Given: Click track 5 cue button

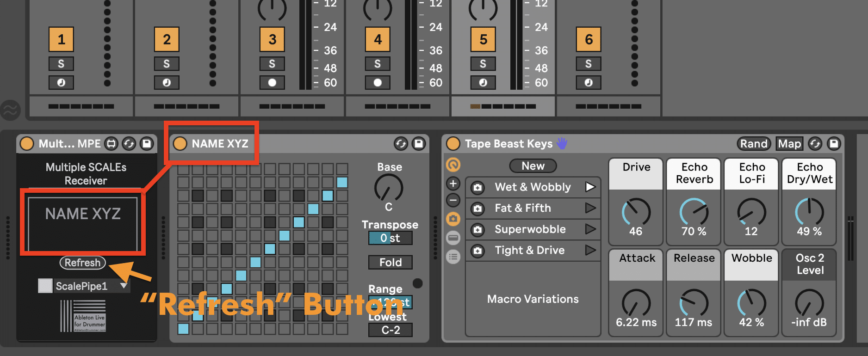Looking at the screenshot, I should [x=483, y=83].
